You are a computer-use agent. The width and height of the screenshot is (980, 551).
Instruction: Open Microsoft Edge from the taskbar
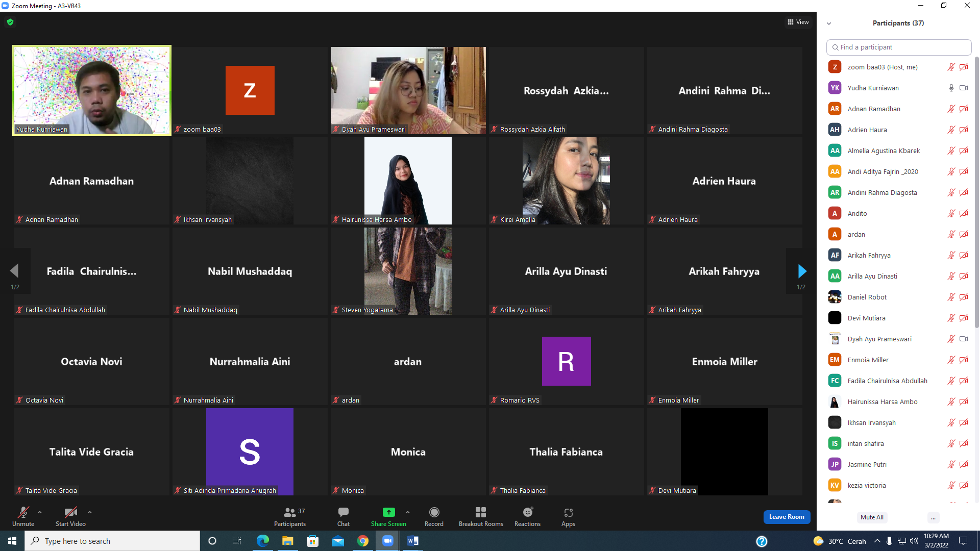[x=263, y=541]
